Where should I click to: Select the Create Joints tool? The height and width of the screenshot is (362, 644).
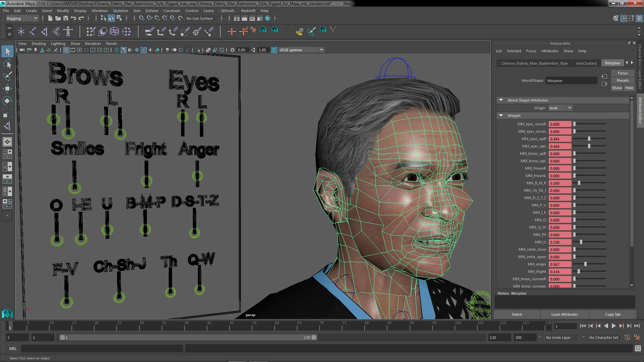pyautogui.click(x=33, y=32)
